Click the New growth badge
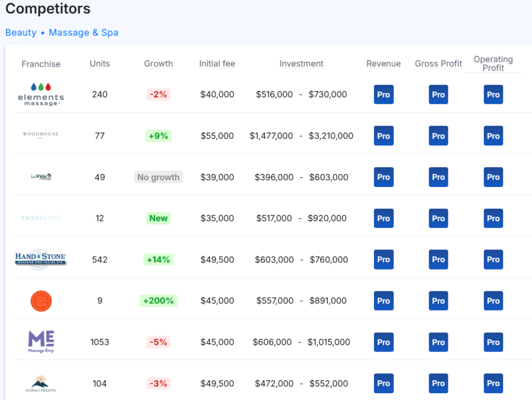Screen dimensions: 532x400 click(x=158, y=218)
